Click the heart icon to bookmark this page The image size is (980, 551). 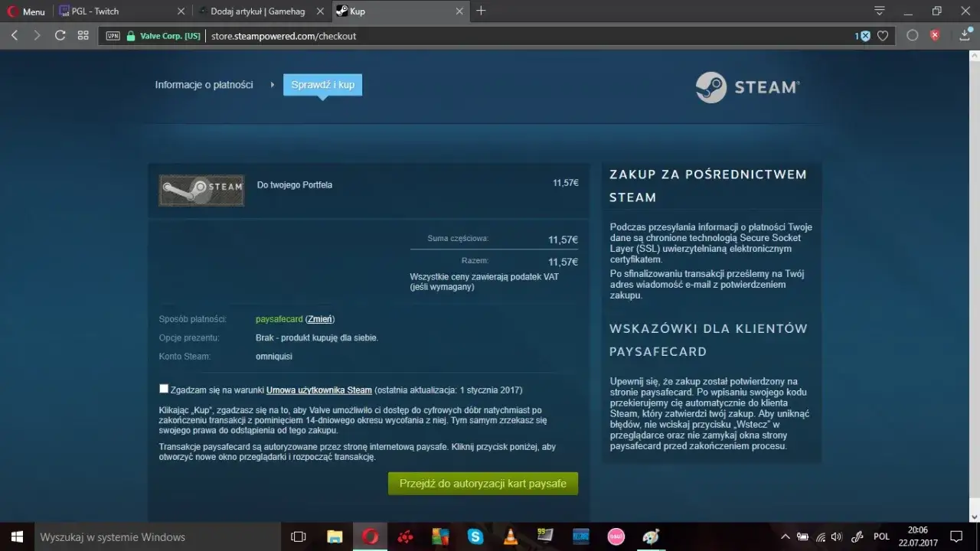[884, 35]
